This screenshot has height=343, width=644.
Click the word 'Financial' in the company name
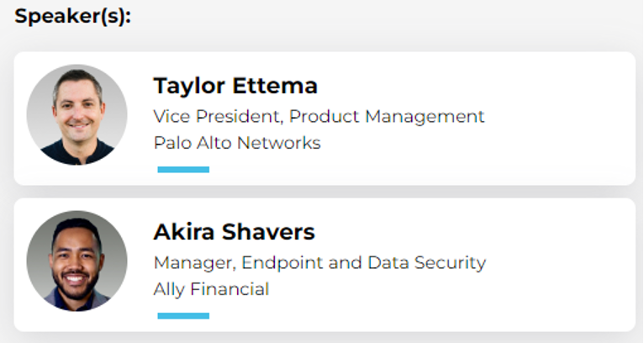230,289
